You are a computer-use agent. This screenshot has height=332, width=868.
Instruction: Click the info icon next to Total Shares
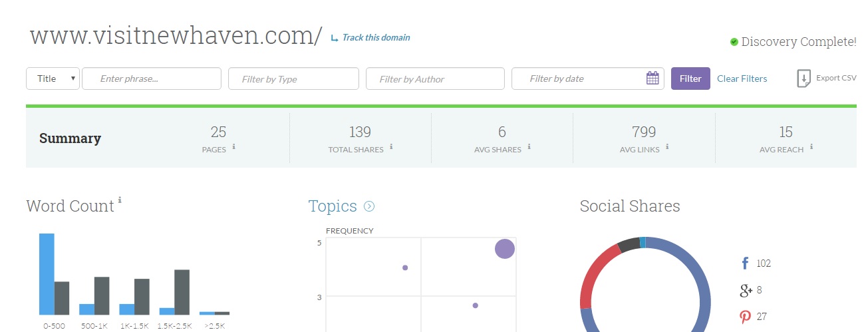(391, 146)
